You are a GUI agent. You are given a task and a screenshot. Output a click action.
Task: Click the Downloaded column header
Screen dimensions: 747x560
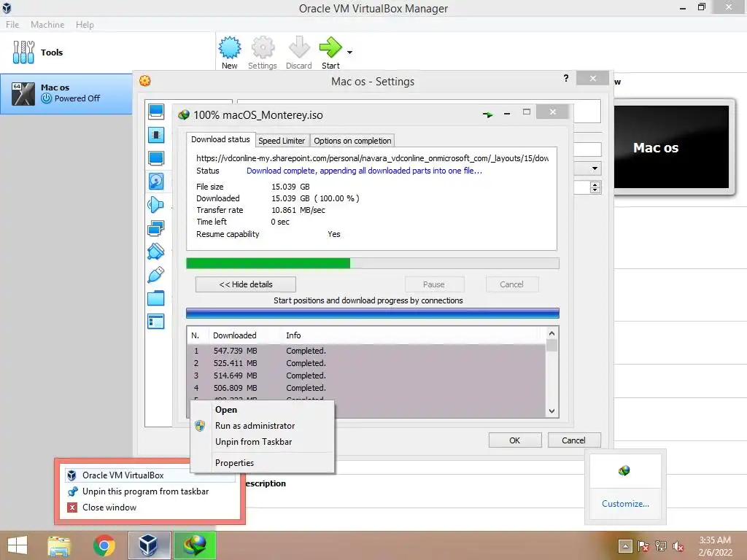pos(235,335)
